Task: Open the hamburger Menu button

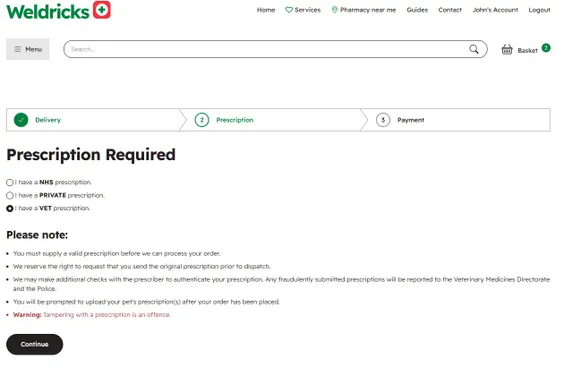Action: (x=28, y=49)
